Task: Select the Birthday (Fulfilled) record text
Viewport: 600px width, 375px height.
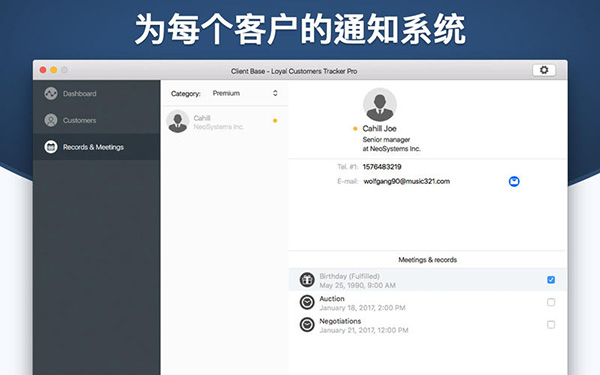Action: [349, 276]
